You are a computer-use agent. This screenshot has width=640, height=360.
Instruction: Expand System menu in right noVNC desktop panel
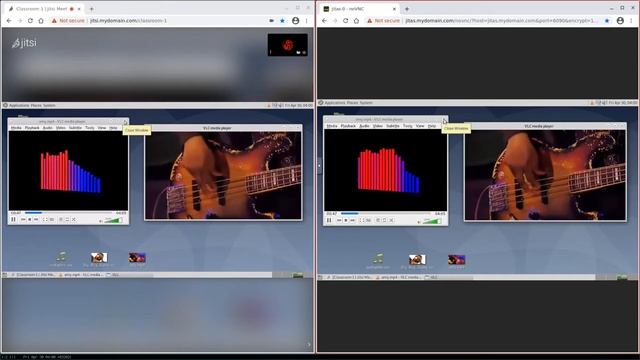tap(366, 103)
